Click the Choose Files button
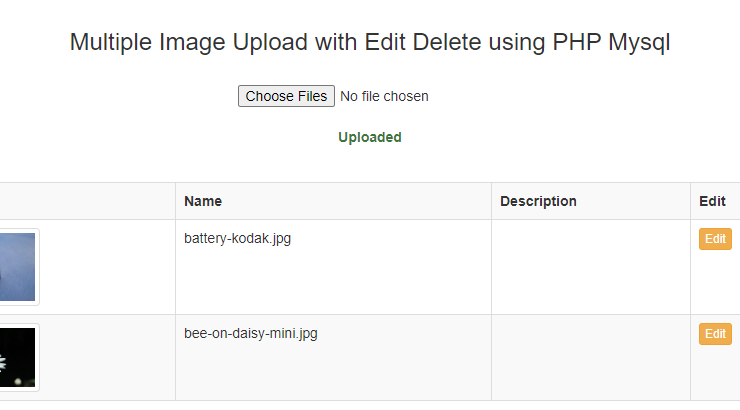Viewport: 740px width, 410px height. (x=286, y=96)
